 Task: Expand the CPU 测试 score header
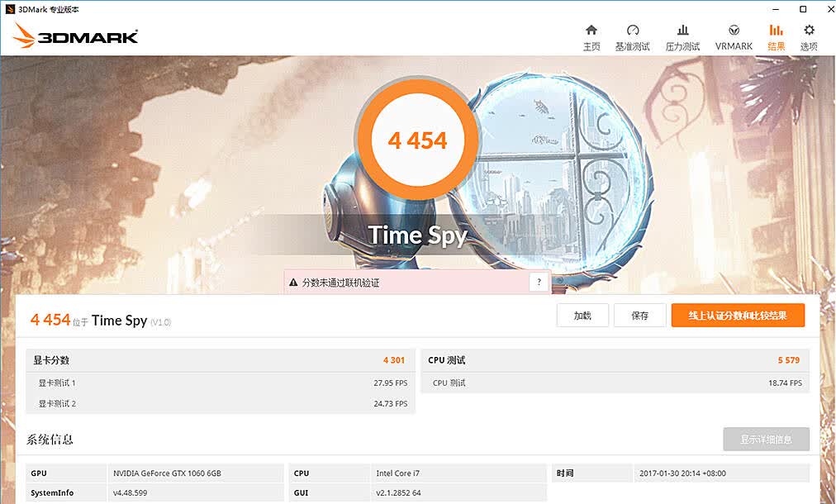pyautogui.click(x=615, y=360)
